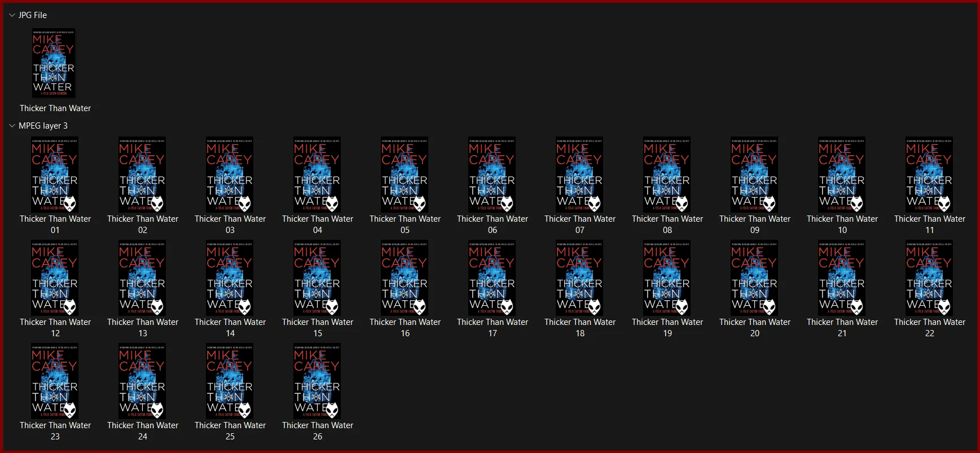The image size is (980, 453).
Task: Select the "Thicker Than Water 26" file label
Action: point(318,431)
